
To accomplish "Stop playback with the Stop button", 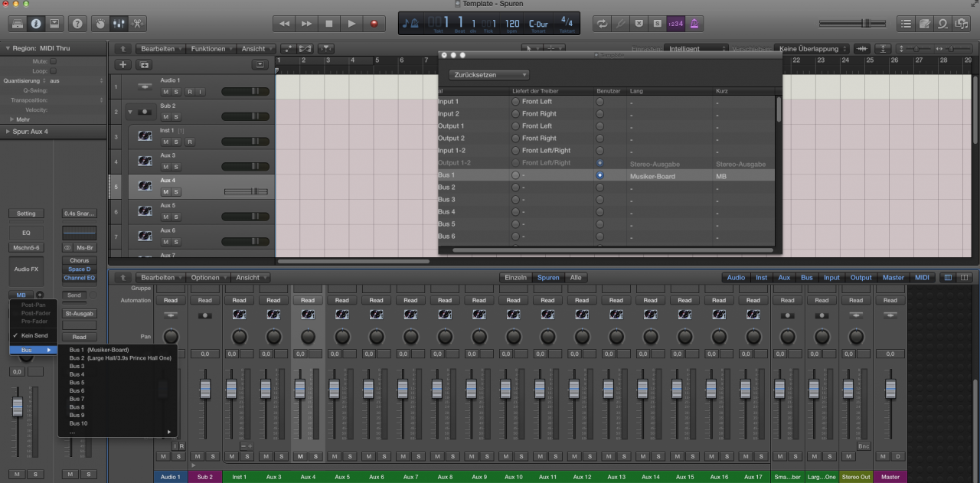I will (328, 24).
